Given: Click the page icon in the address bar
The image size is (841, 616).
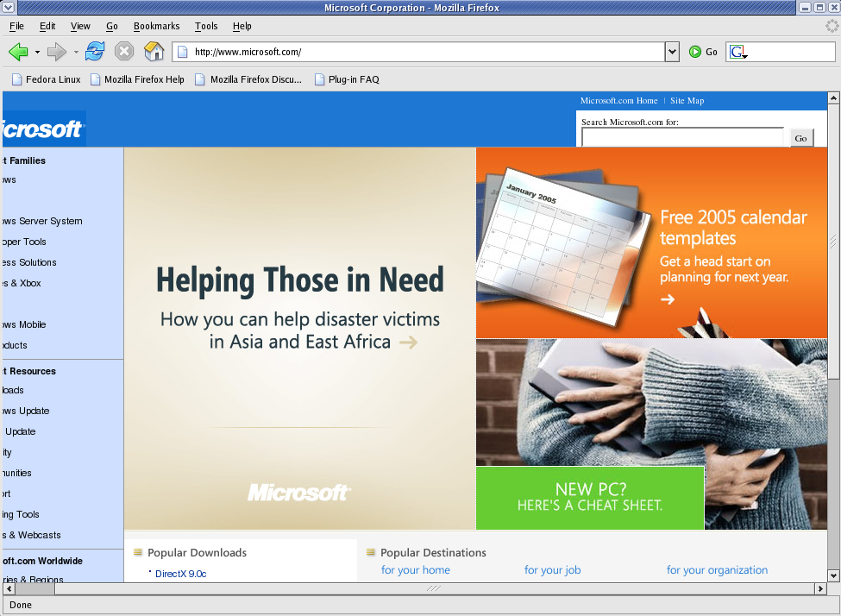Looking at the screenshot, I should click(x=182, y=52).
